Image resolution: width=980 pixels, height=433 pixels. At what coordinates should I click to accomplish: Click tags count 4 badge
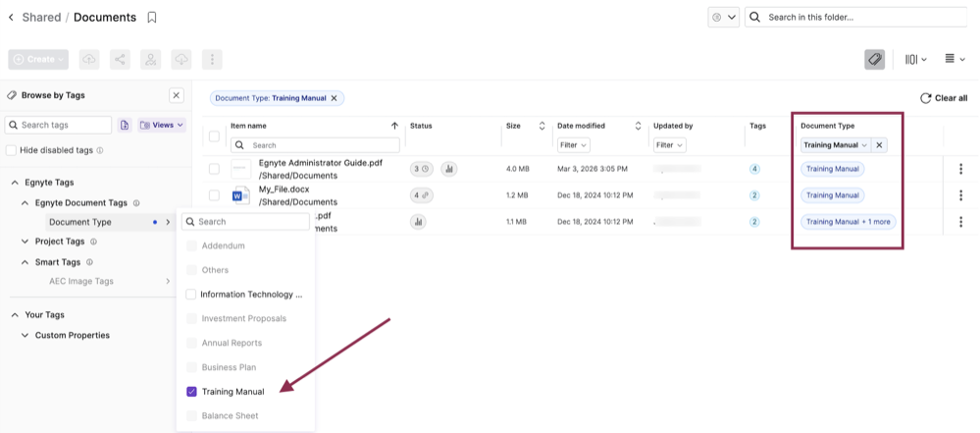755,169
